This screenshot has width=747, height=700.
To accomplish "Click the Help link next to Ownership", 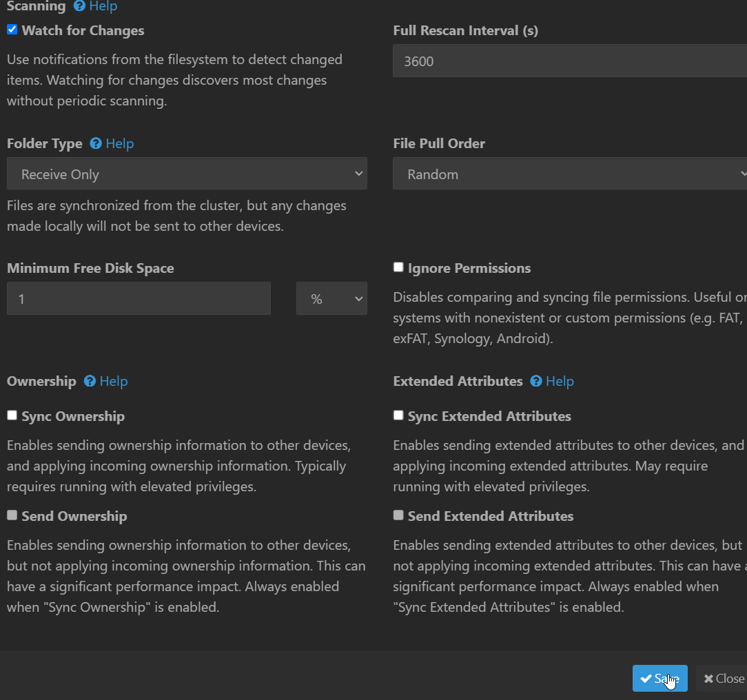I will click(x=114, y=381).
